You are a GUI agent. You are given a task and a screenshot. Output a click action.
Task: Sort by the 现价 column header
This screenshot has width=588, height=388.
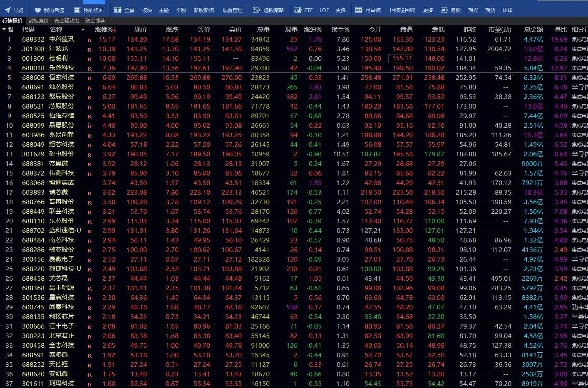click(141, 30)
